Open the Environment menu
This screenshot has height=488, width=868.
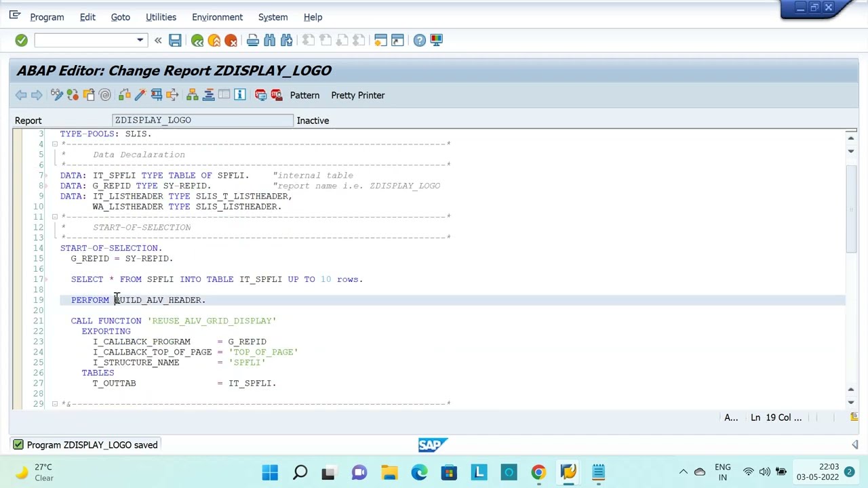(217, 17)
